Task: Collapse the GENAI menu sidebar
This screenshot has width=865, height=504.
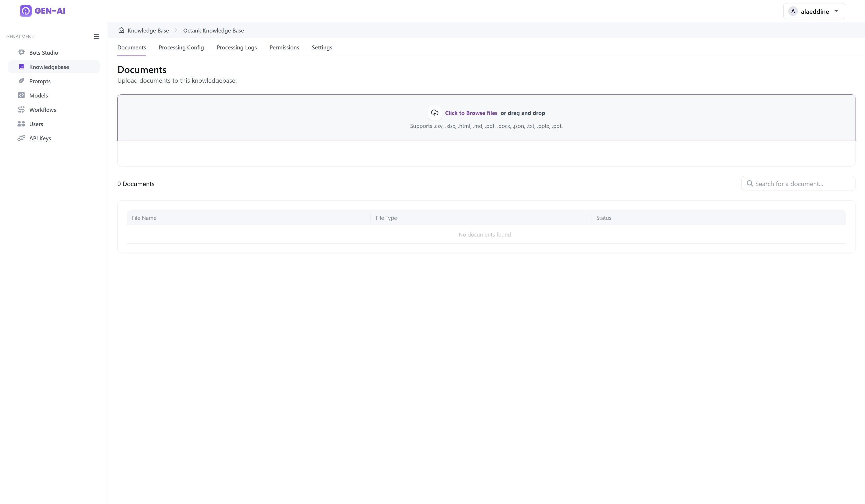Action: pos(96,36)
